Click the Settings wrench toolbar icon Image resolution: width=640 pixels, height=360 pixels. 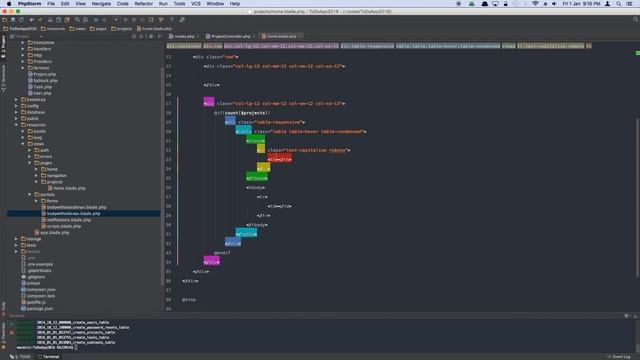(161, 20)
